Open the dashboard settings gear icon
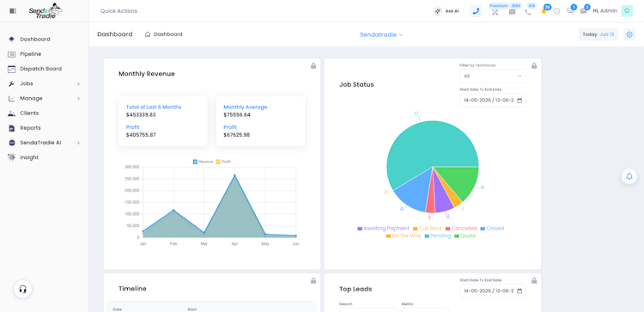 (x=629, y=34)
